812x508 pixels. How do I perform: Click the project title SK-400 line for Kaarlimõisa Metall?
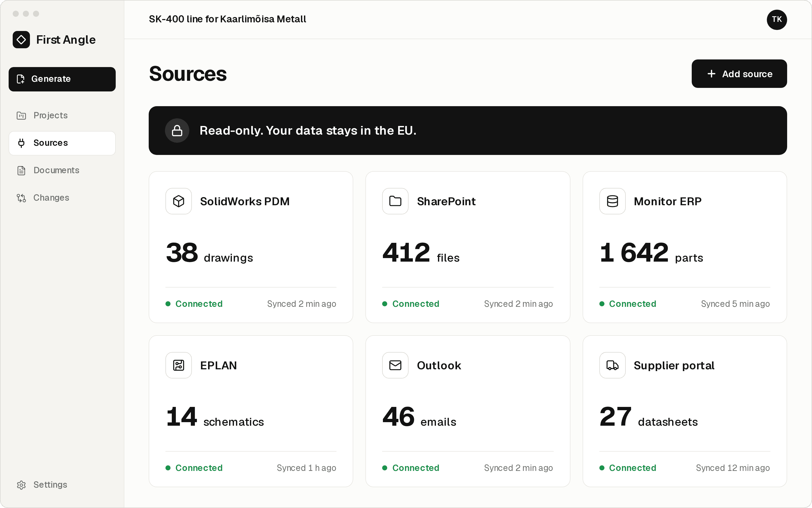tap(228, 19)
